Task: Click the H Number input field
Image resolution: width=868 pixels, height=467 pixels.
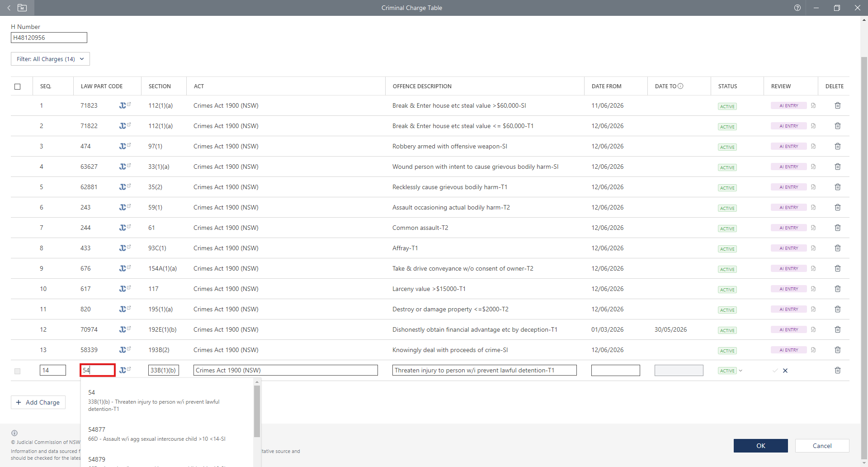Action: pyautogui.click(x=49, y=38)
